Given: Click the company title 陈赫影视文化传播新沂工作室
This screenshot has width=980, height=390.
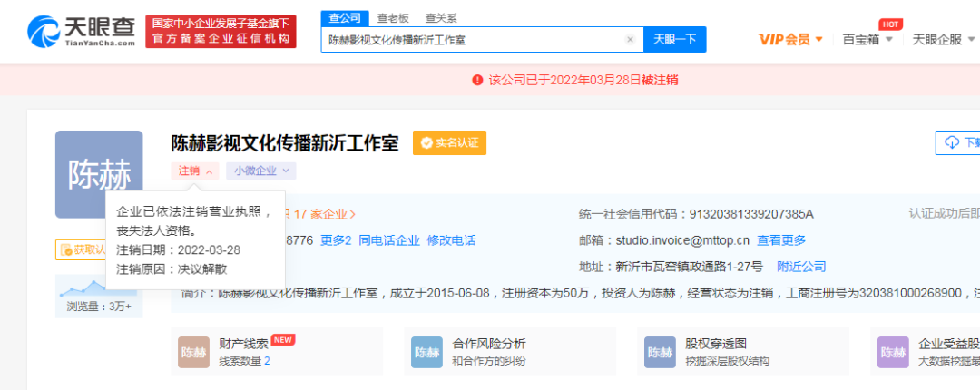Looking at the screenshot, I should point(285,143).
